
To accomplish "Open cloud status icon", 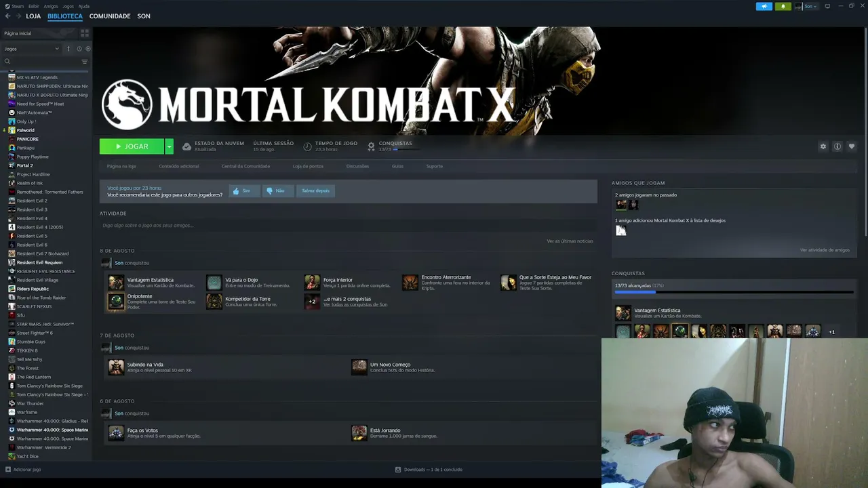I will (186, 146).
